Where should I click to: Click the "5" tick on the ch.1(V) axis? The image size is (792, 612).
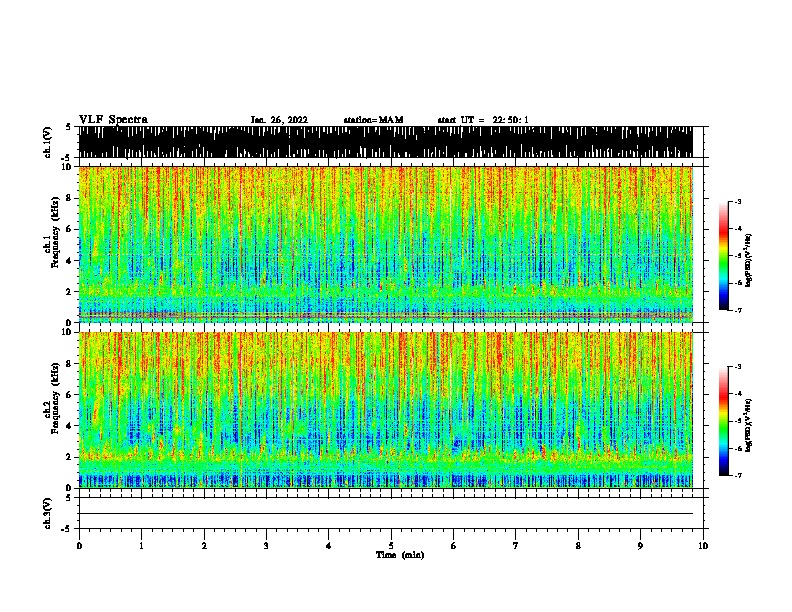coord(69,127)
